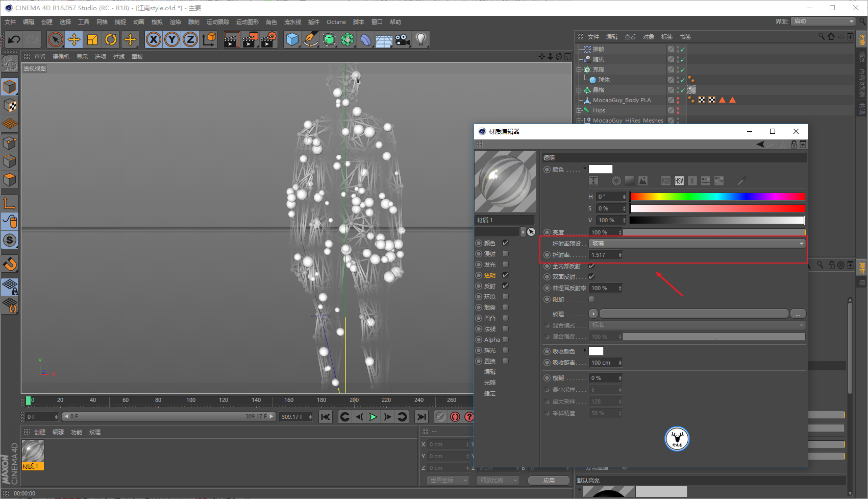Switch to Texture mode icon

[x=10, y=106]
